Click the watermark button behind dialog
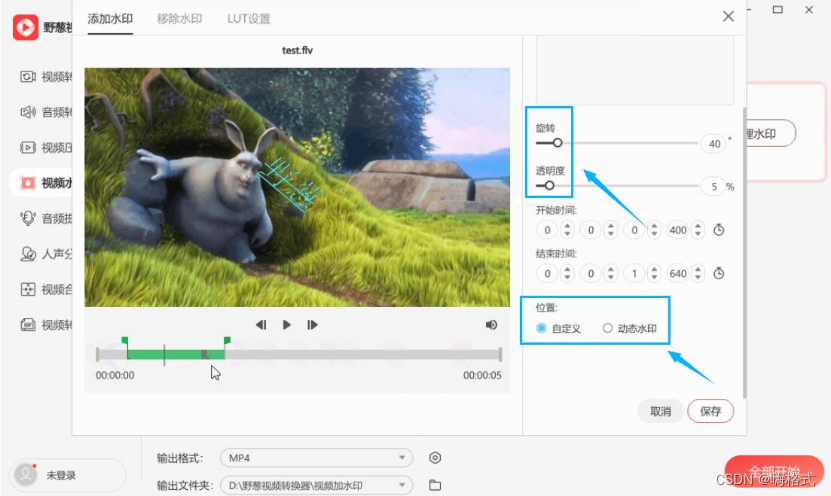This screenshot has width=831, height=496. point(771,134)
